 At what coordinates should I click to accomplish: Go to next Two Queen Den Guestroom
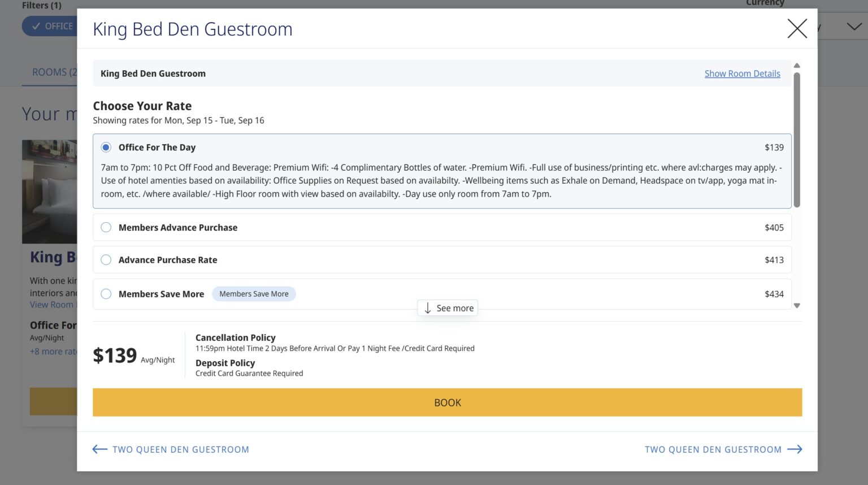[713, 449]
